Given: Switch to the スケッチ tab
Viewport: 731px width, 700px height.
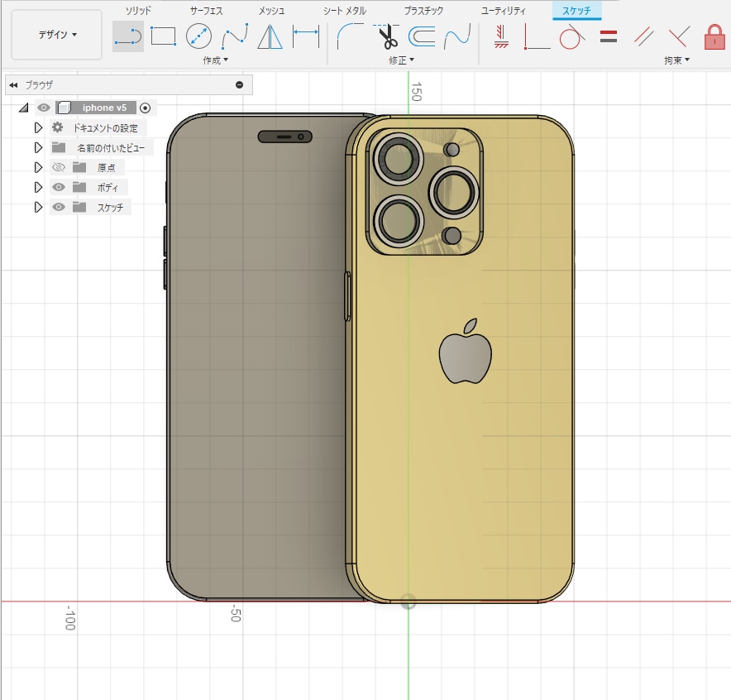Looking at the screenshot, I should click(576, 10).
